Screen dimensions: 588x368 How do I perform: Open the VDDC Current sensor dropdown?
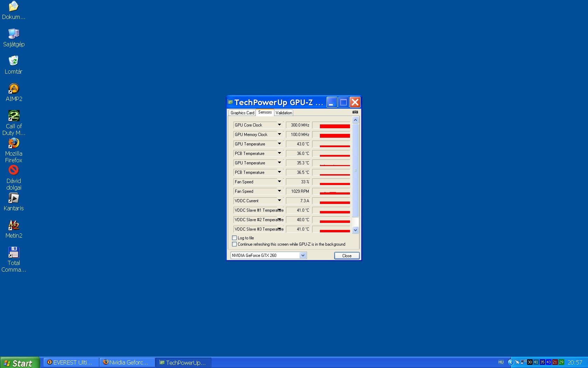click(x=279, y=200)
